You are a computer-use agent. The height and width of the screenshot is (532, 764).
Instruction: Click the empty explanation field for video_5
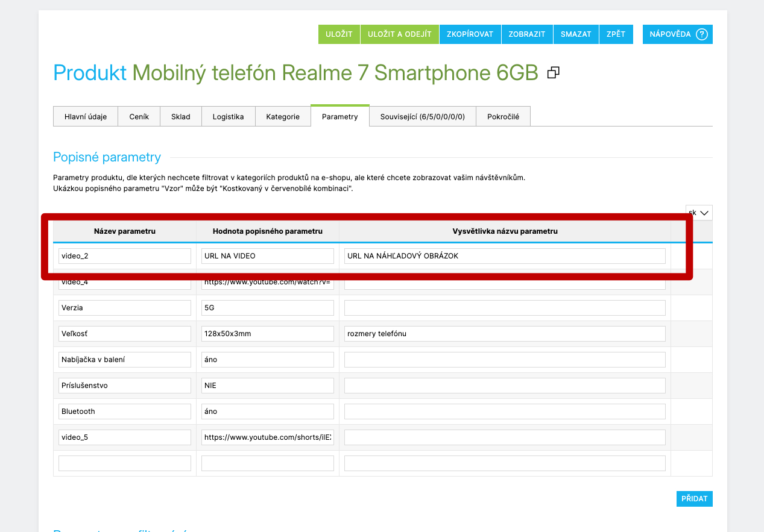click(505, 437)
